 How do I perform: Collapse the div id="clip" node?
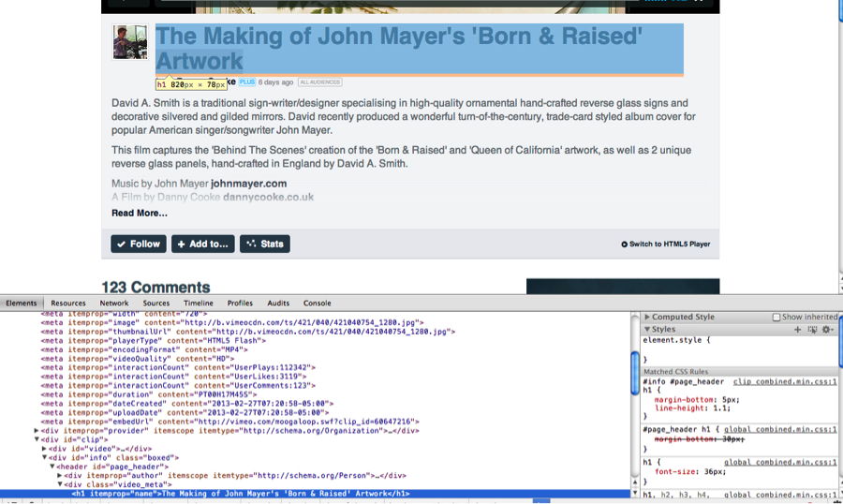click(x=37, y=439)
